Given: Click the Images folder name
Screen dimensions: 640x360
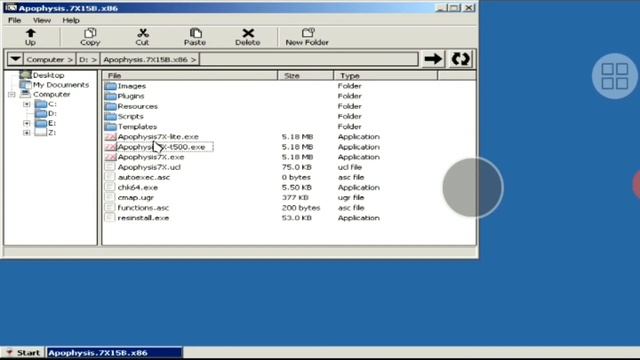Looking at the screenshot, I should 131,86.
